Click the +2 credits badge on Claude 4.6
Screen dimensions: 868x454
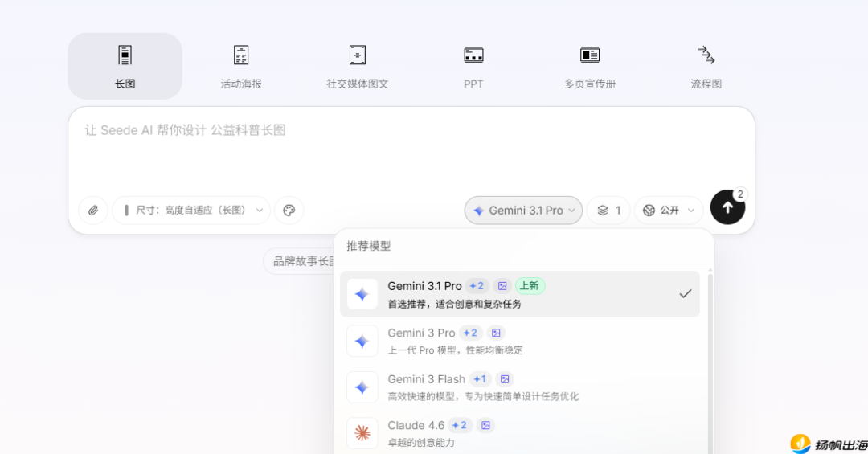(x=460, y=425)
